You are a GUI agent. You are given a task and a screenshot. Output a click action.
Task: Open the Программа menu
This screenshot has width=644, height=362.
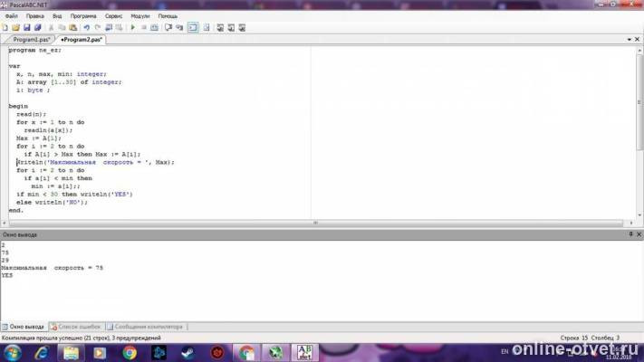click(83, 16)
